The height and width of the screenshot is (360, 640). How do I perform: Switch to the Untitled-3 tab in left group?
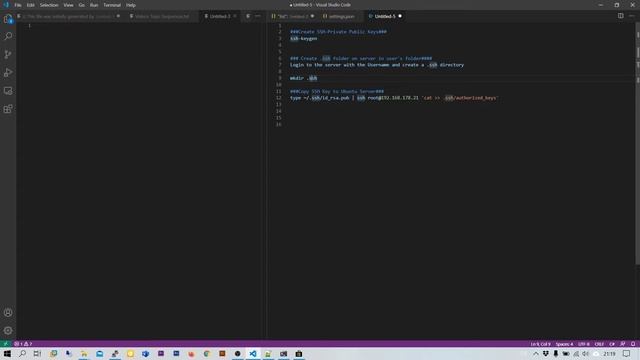click(220, 16)
